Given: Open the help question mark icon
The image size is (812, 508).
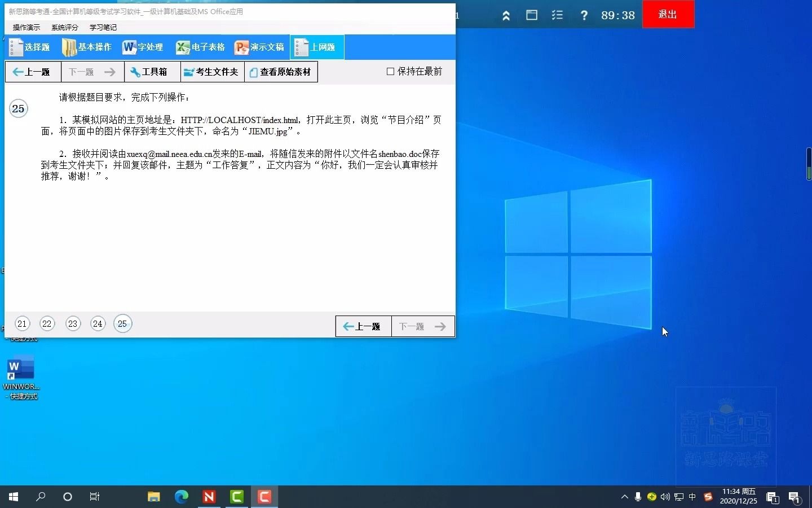Looking at the screenshot, I should 585,15.
